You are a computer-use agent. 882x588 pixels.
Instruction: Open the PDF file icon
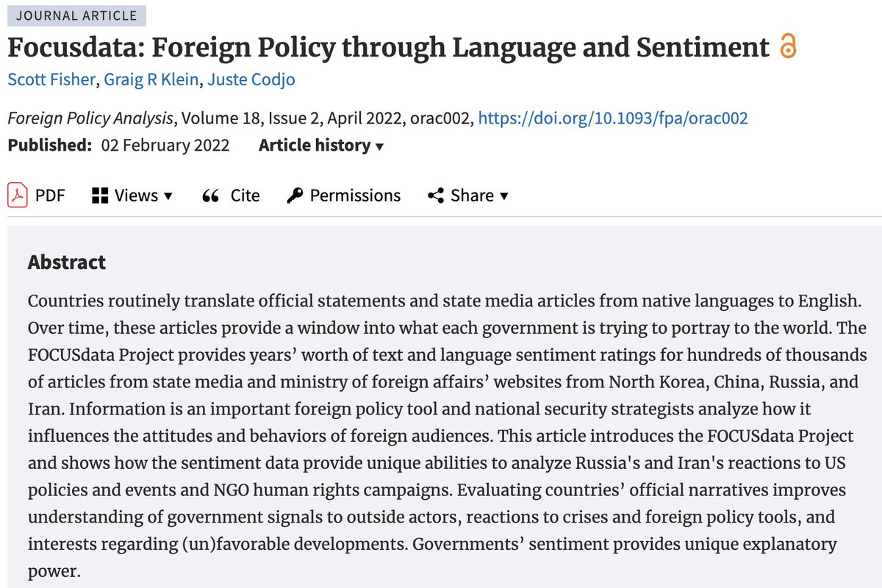pos(17,196)
